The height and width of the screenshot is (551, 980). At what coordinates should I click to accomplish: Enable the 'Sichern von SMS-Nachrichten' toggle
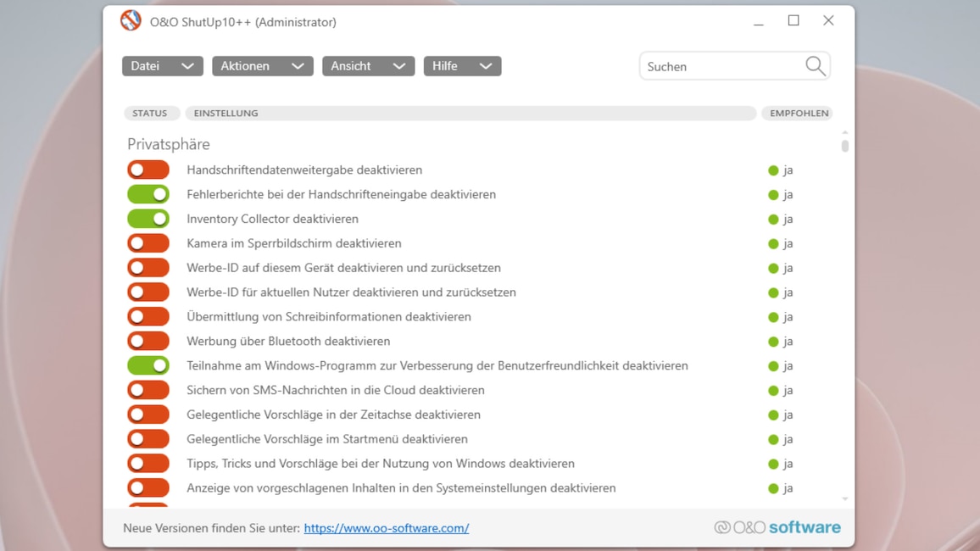(x=148, y=390)
